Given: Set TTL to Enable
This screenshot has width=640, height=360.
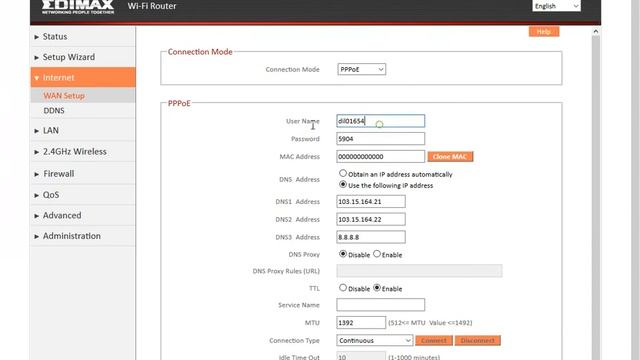Looking at the screenshot, I should (377, 288).
